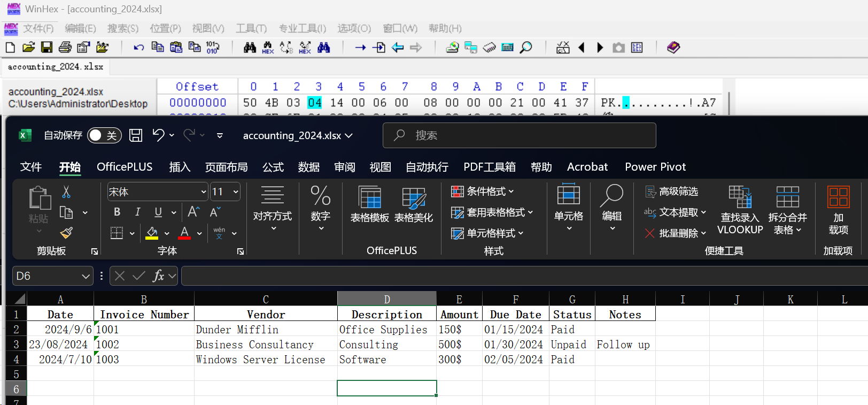This screenshot has width=868, height=405.
Task: Expand the Name Box D6 dropdown
Action: [86, 276]
